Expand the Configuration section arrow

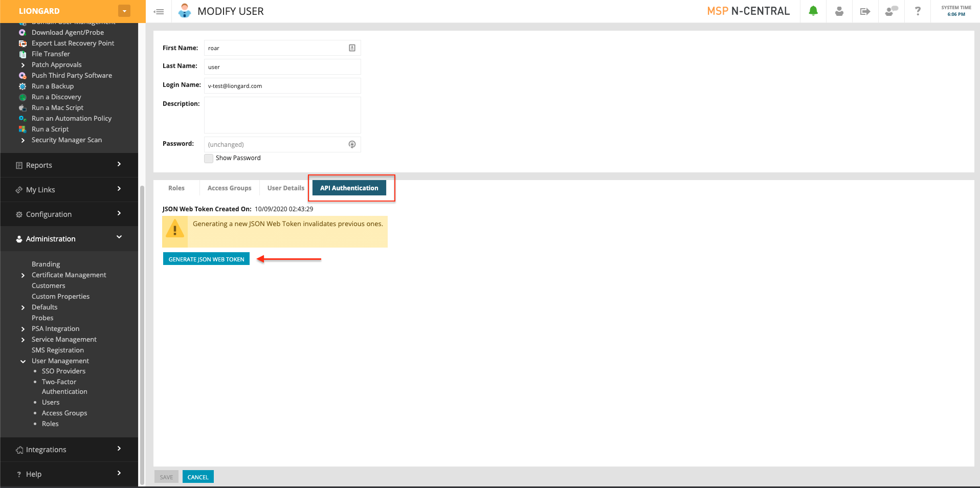[119, 213]
